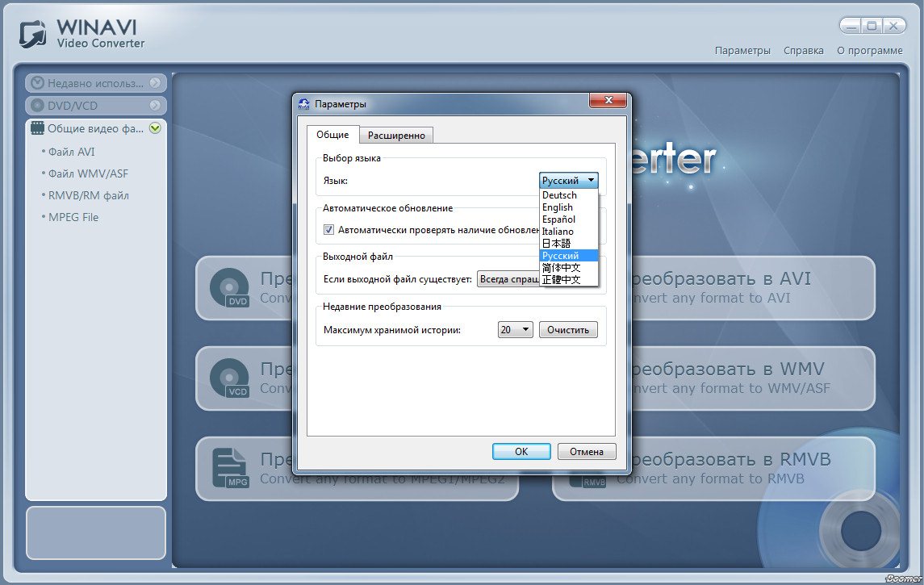The width and height of the screenshot is (924, 585).
Task: Click the clock icon beside Недавно использ...
Action: 37,83
